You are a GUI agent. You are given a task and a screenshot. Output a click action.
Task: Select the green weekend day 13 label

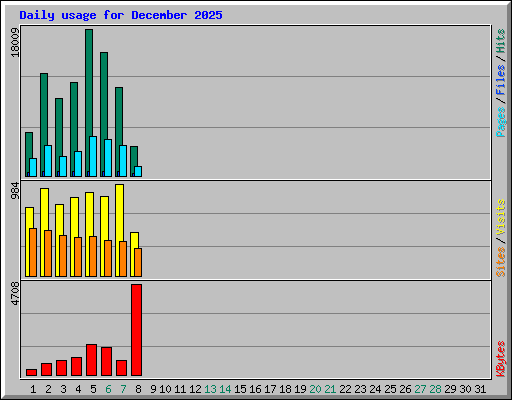tap(210, 389)
